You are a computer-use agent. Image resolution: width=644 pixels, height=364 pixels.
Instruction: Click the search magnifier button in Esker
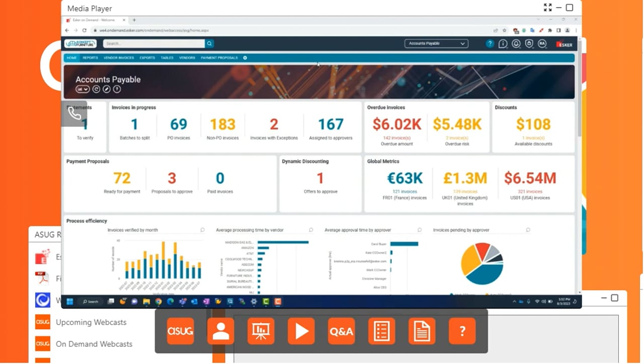coord(209,44)
